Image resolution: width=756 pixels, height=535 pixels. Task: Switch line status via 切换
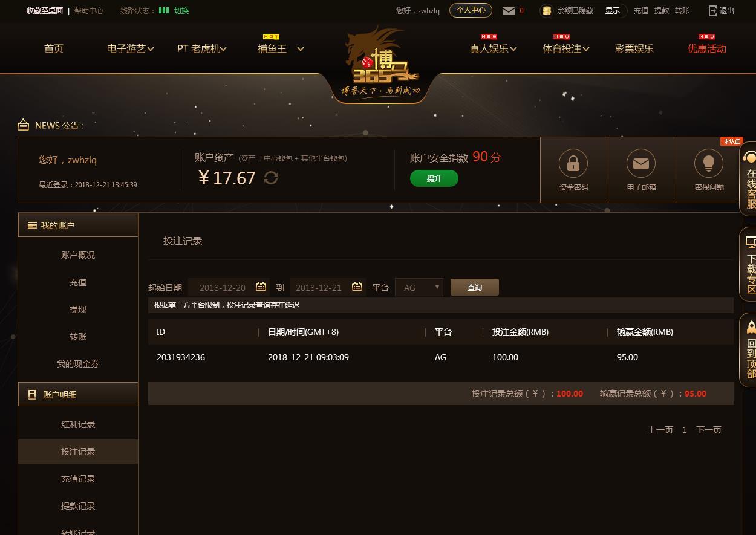click(x=181, y=10)
